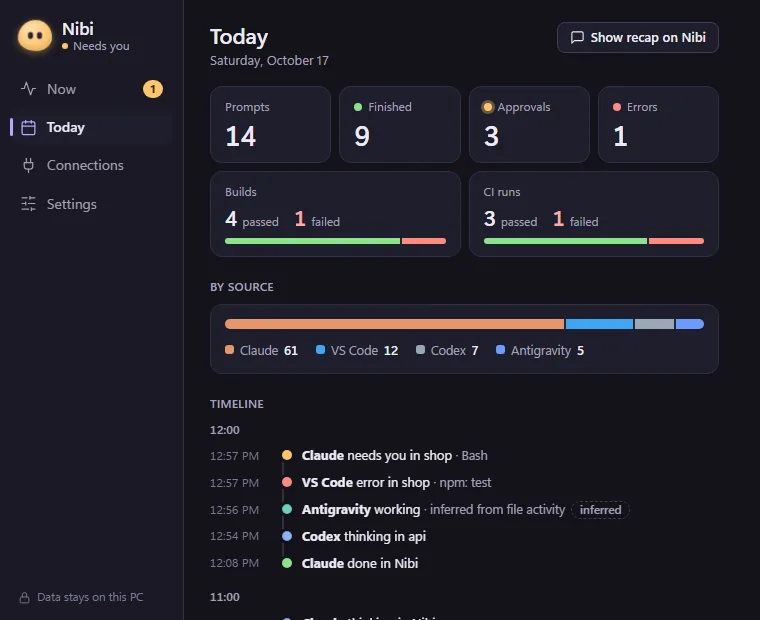The image size is (760, 620).
Task: Click the 11:00 timeline hour heading
Action: [x=225, y=597]
